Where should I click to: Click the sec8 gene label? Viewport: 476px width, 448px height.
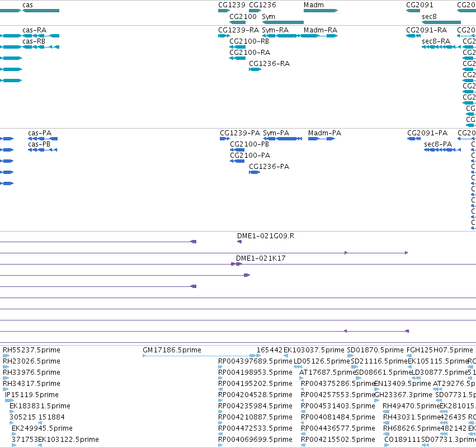tap(429, 16)
